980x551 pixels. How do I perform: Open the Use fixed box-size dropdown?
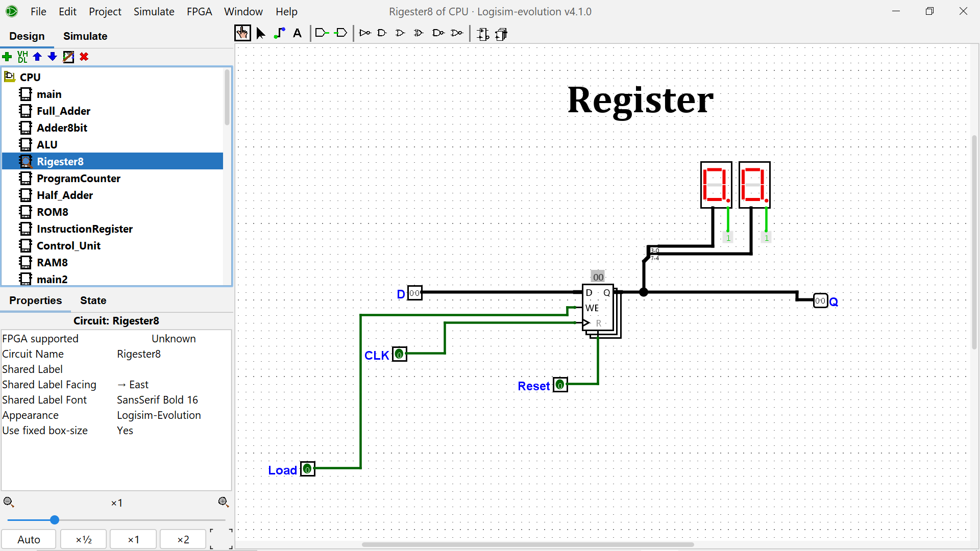(174, 431)
